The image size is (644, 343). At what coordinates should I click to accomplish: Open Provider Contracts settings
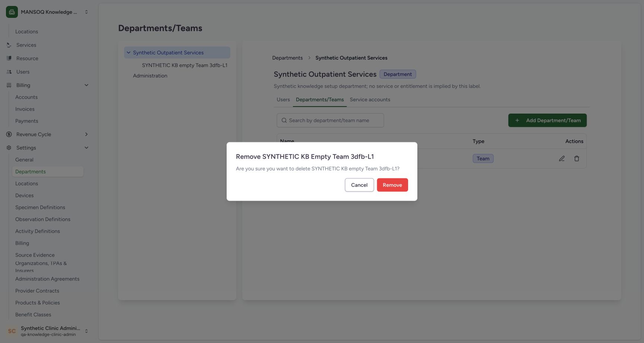pyautogui.click(x=37, y=291)
